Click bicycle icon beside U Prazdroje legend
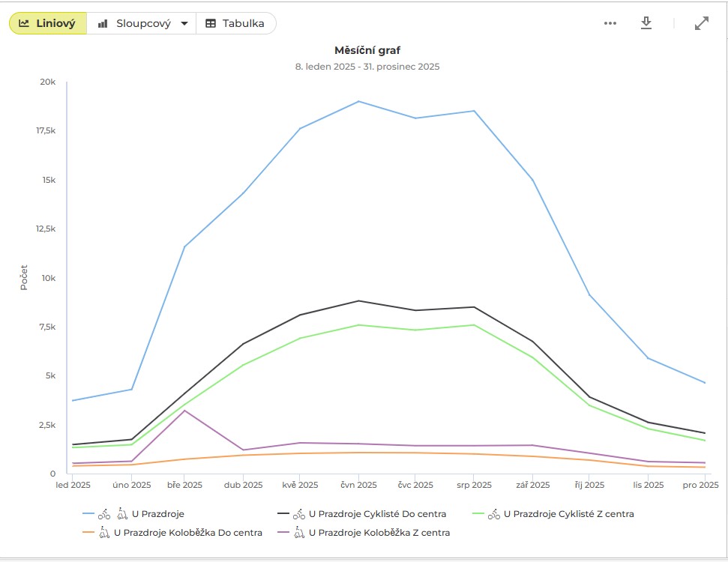The height and width of the screenshot is (562, 728). 104,514
